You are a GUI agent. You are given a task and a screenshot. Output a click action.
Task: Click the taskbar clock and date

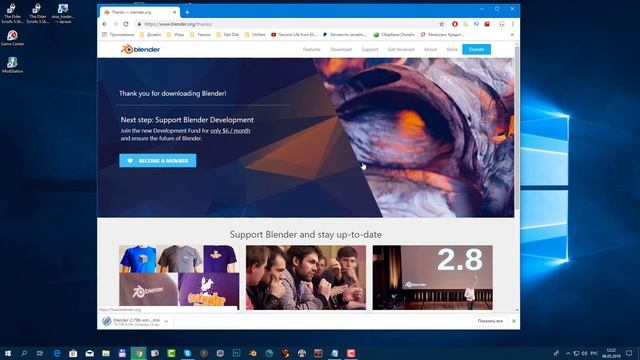point(611,353)
